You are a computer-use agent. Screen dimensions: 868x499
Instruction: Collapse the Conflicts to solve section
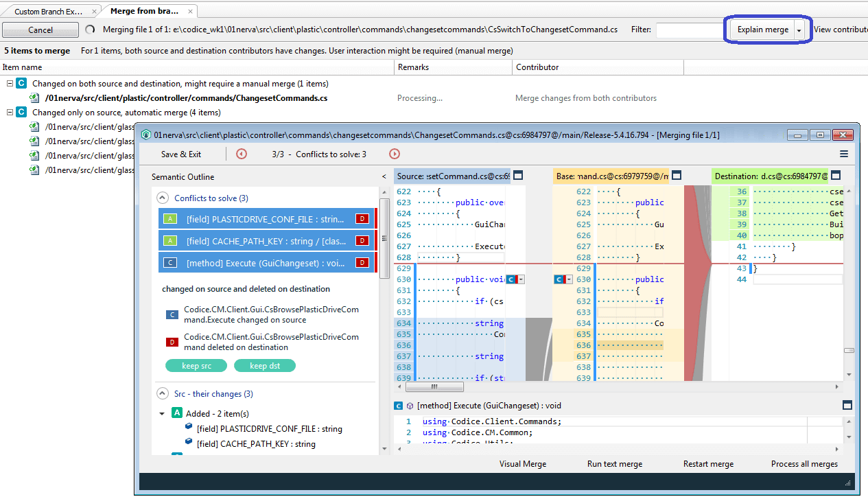pyautogui.click(x=163, y=198)
